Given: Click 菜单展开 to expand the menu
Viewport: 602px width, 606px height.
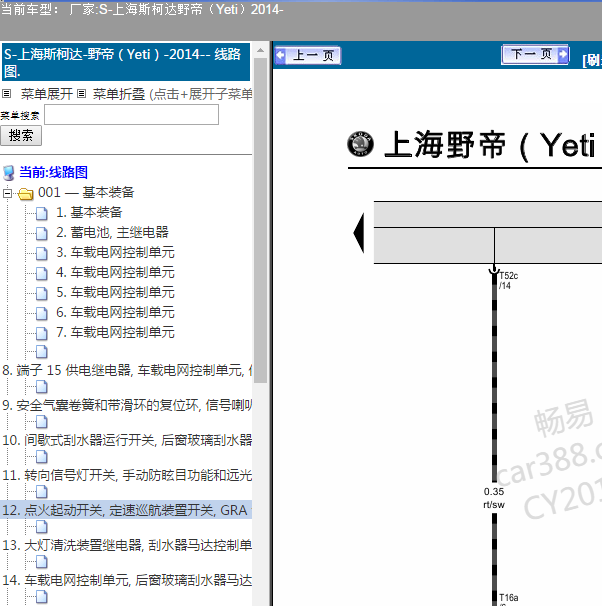Looking at the screenshot, I should click(47, 94).
